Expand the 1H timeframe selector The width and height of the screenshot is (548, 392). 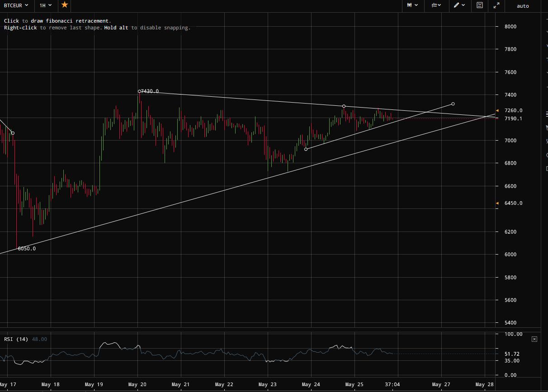(x=45, y=5)
